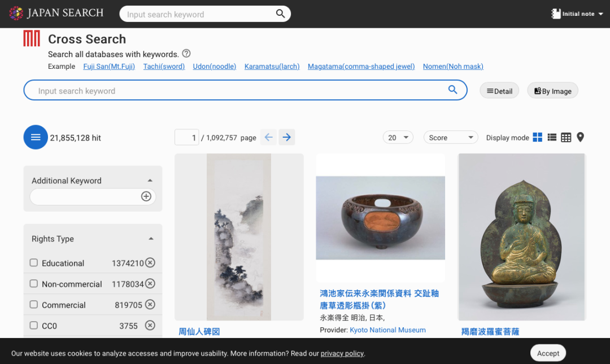Check the Non-commercial checkbox

[x=34, y=283]
